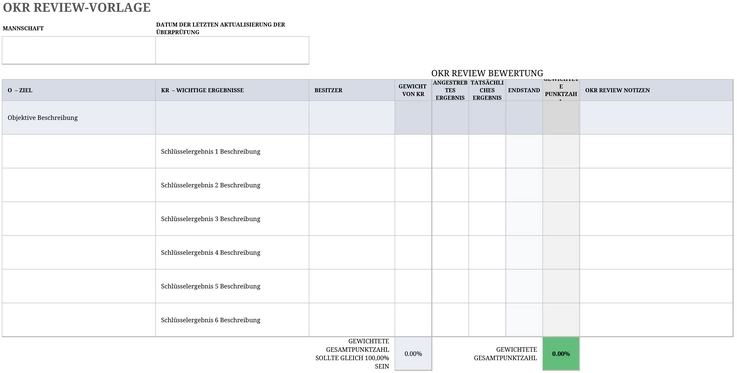Select the O – ZIEL column header

coord(79,90)
